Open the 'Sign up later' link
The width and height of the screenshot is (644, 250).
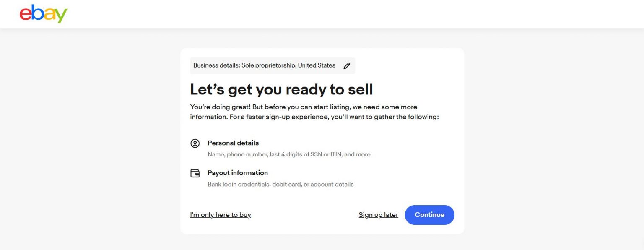[x=378, y=214]
